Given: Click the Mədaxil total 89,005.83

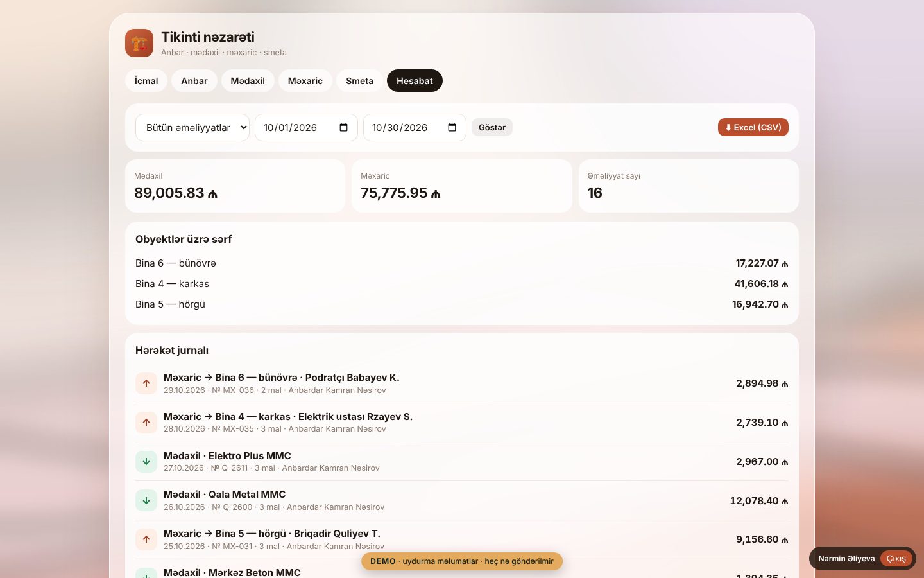Looking at the screenshot, I should pyautogui.click(x=176, y=193).
